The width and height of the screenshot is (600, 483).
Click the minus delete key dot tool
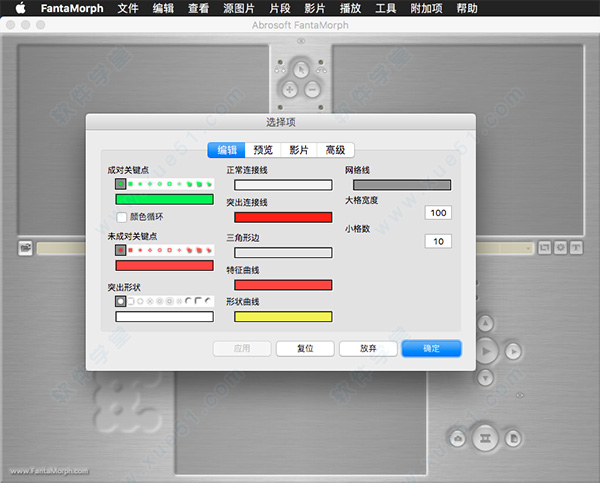[x=312, y=90]
